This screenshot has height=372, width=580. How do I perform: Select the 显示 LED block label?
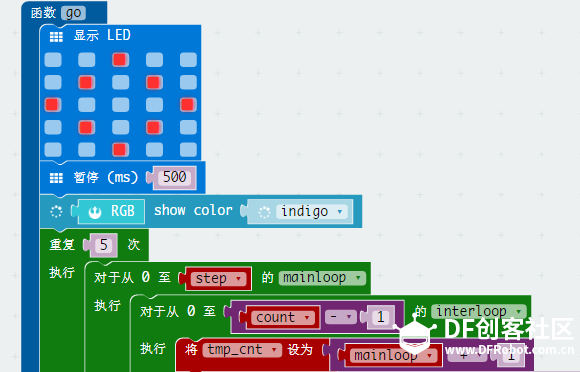point(102,35)
